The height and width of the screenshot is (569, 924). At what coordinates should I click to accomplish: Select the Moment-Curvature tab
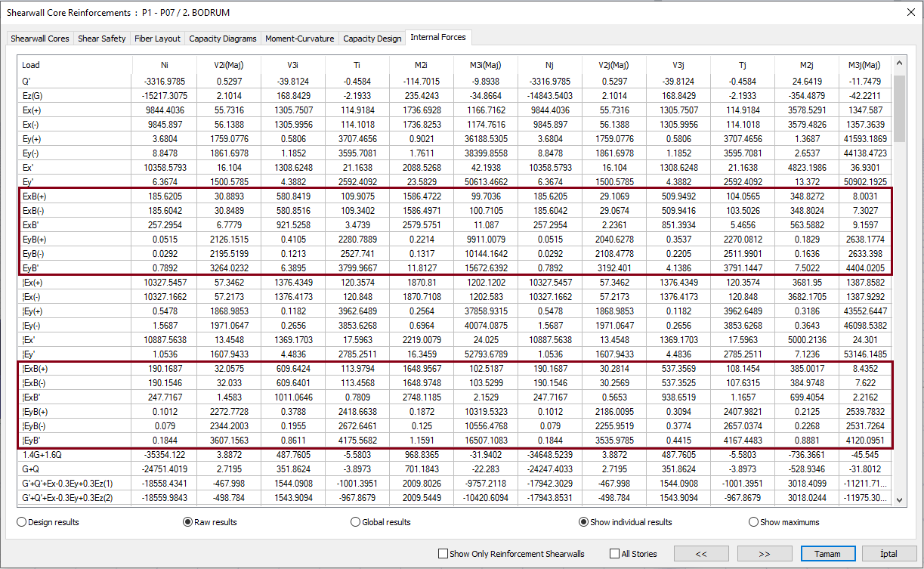[x=299, y=39]
